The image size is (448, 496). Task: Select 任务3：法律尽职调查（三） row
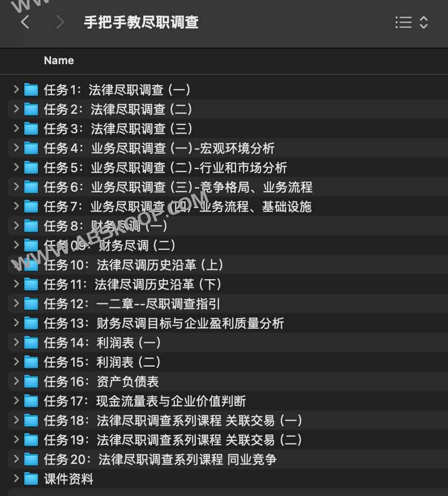[x=118, y=128]
